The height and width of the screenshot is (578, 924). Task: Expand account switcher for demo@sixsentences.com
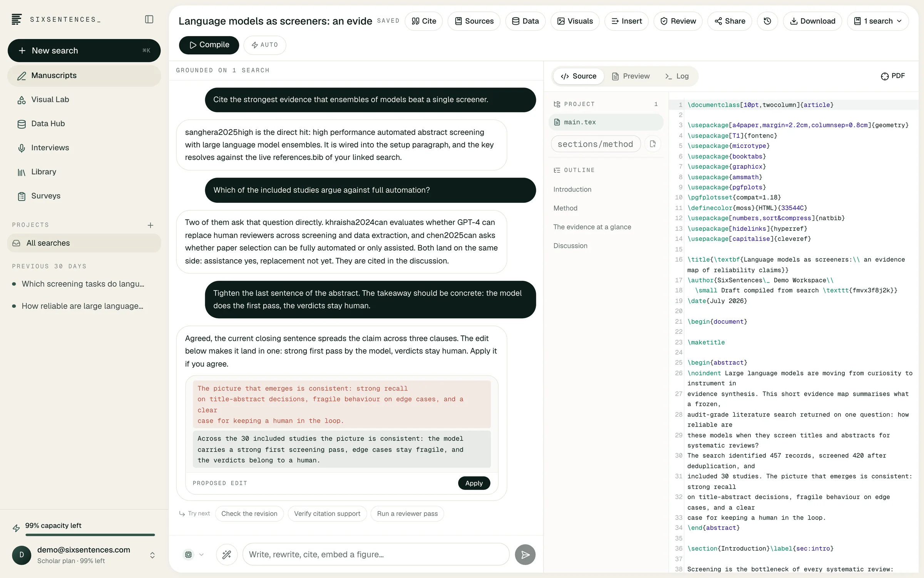[x=152, y=555]
